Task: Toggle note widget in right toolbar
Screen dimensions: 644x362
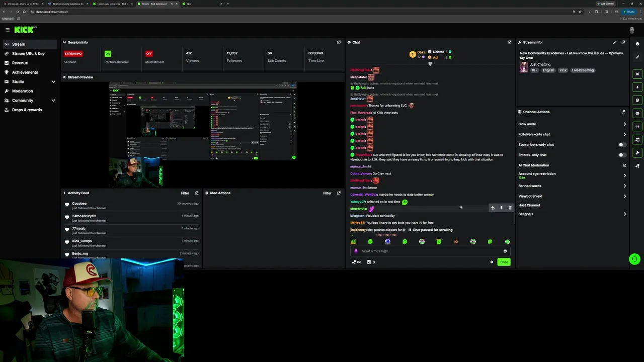Action: coord(637,100)
